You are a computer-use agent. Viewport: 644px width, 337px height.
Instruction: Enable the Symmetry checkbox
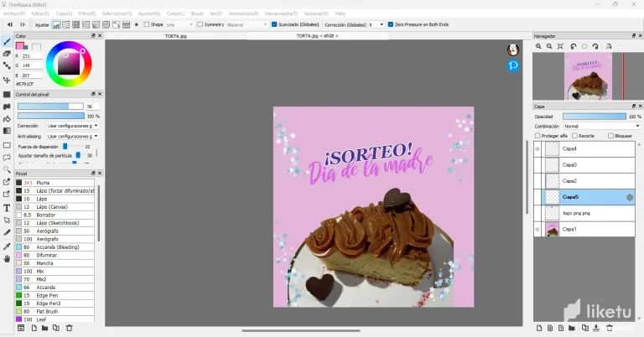[200, 24]
